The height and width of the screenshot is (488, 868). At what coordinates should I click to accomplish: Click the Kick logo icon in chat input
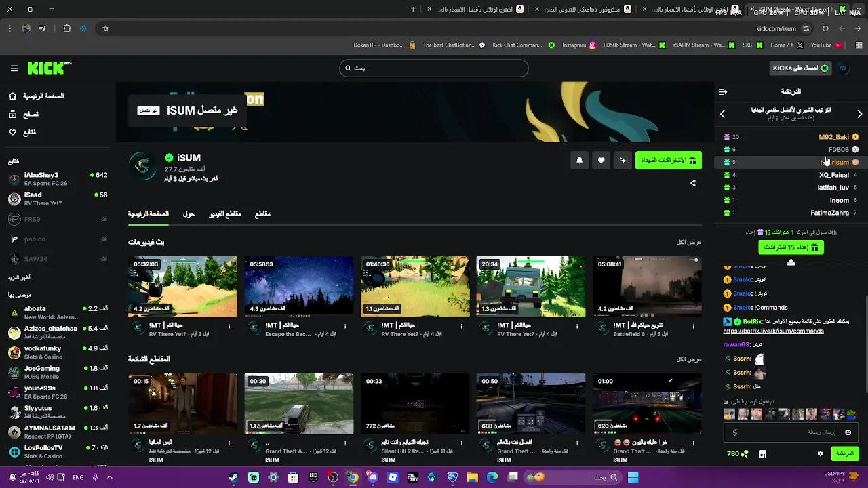click(x=735, y=432)
